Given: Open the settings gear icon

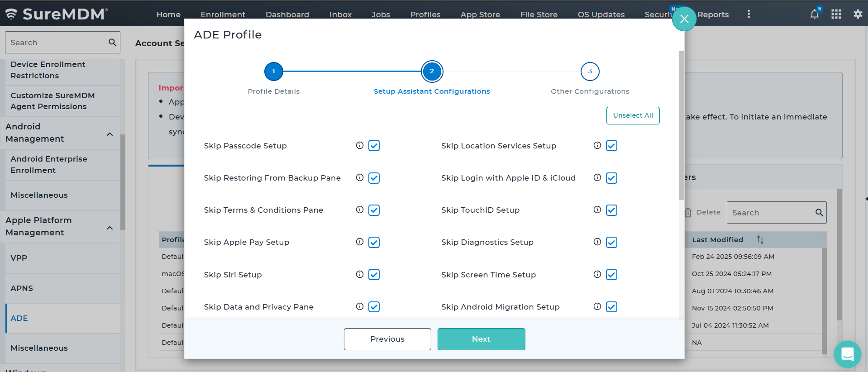Looking at the screenshot, I should (858, 14).
